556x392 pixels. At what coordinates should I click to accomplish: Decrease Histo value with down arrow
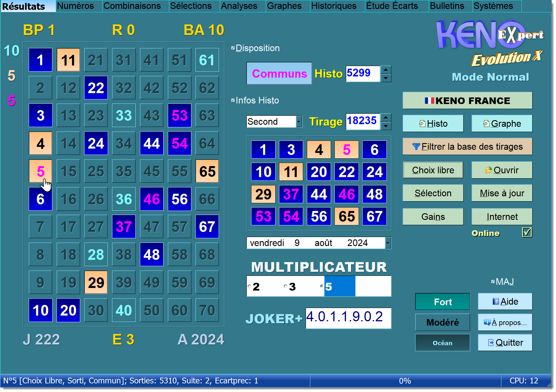[x=386, y=78]
